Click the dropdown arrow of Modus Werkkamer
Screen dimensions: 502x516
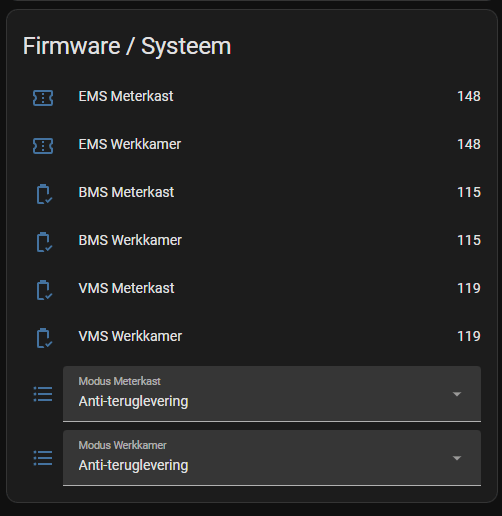click(x=457, y=458)
